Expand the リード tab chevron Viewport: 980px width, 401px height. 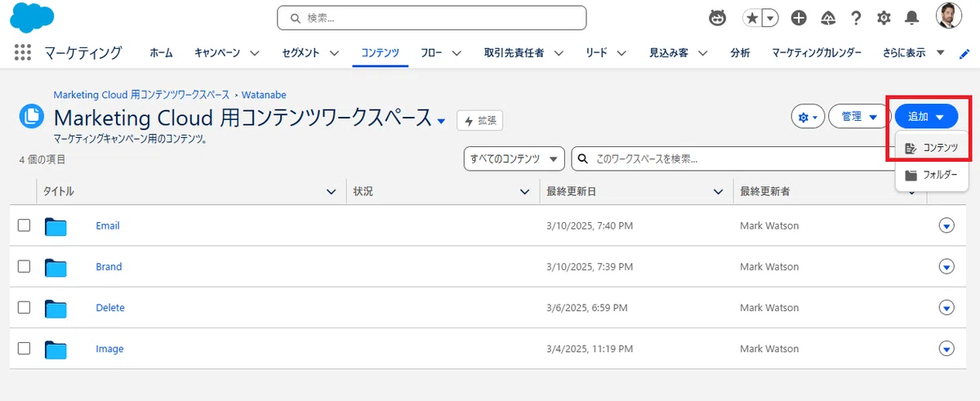pos(621,53)
